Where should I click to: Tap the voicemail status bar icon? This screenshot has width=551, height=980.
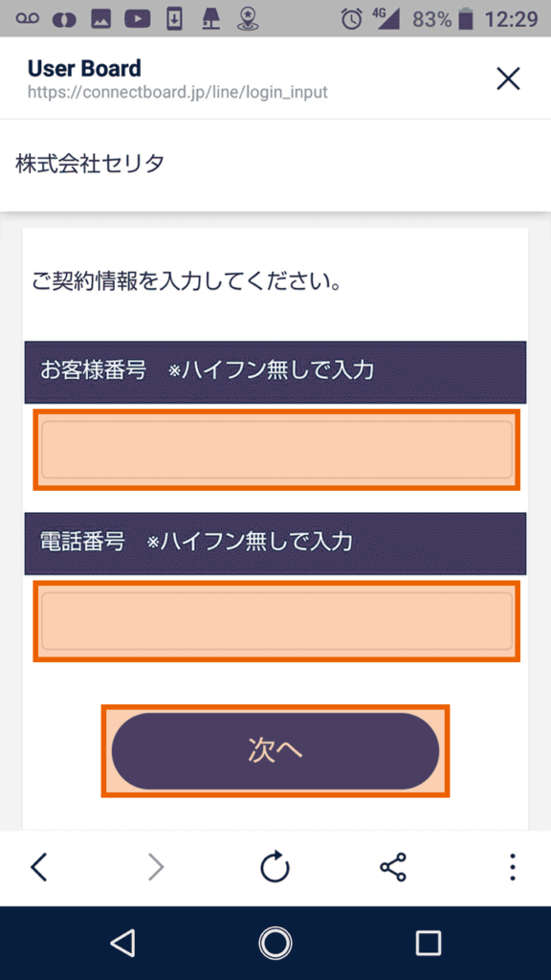point(28,19)
